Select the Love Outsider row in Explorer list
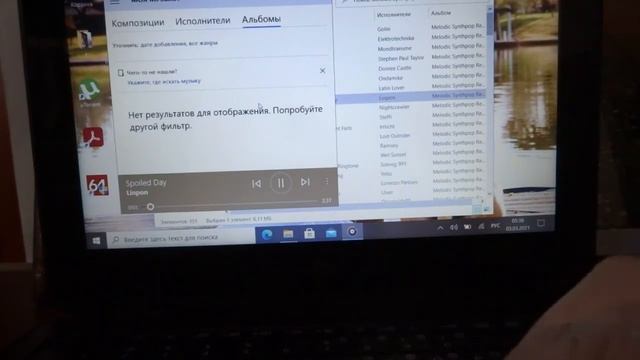The image size is (640, 360). tap(395, 136)
